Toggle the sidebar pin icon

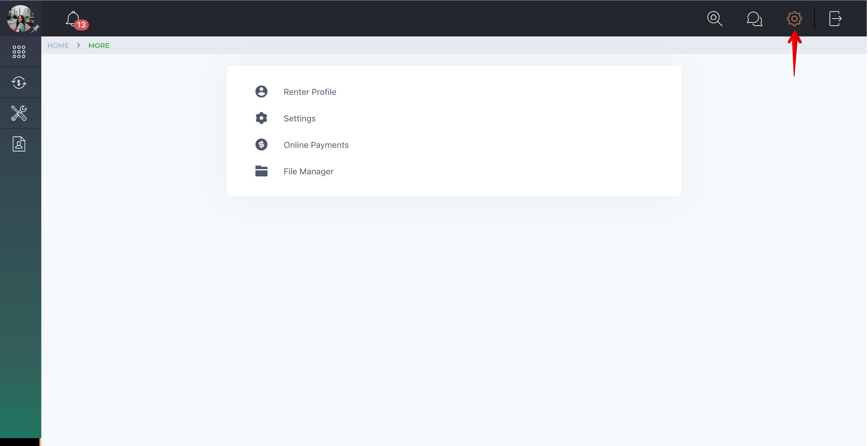35,28
